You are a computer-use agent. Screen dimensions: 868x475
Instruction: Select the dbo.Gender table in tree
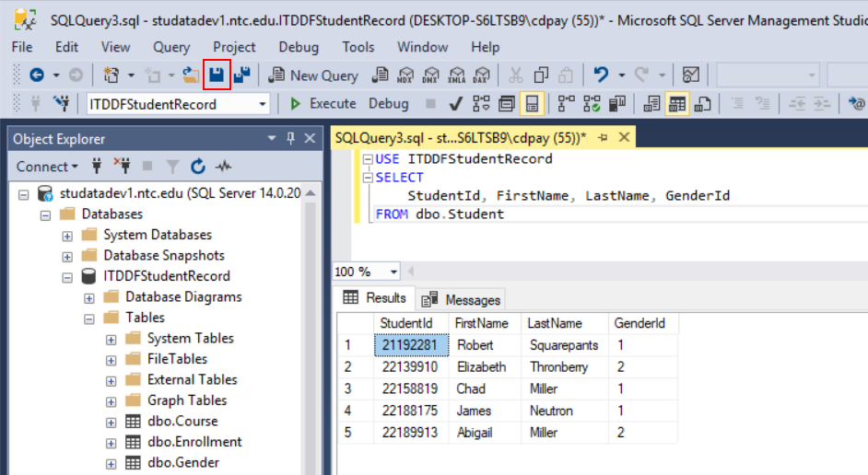pos(182,462)
